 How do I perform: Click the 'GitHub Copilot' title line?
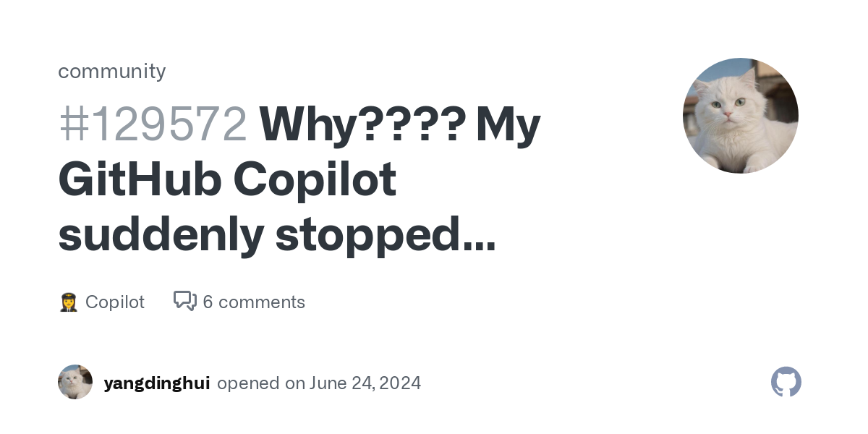[227, 180]
